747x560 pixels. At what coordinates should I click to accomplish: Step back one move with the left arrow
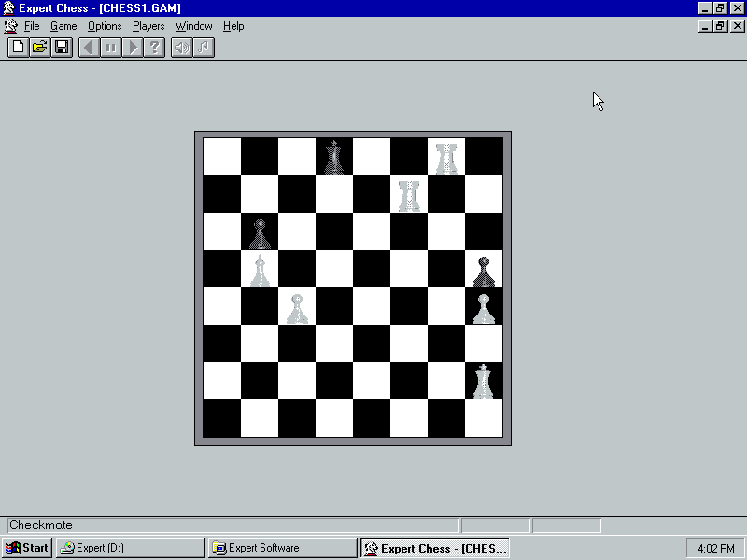click(x=89, y=48)
